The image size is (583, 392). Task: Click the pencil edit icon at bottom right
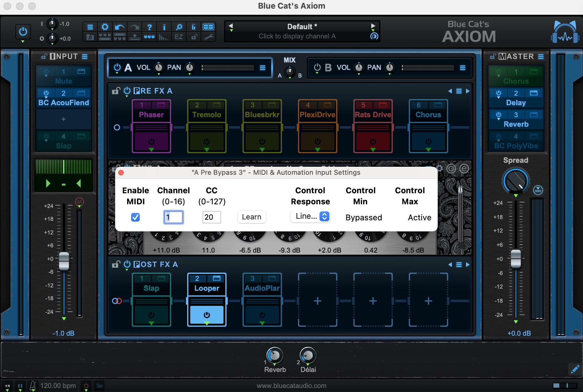(575, 369)
